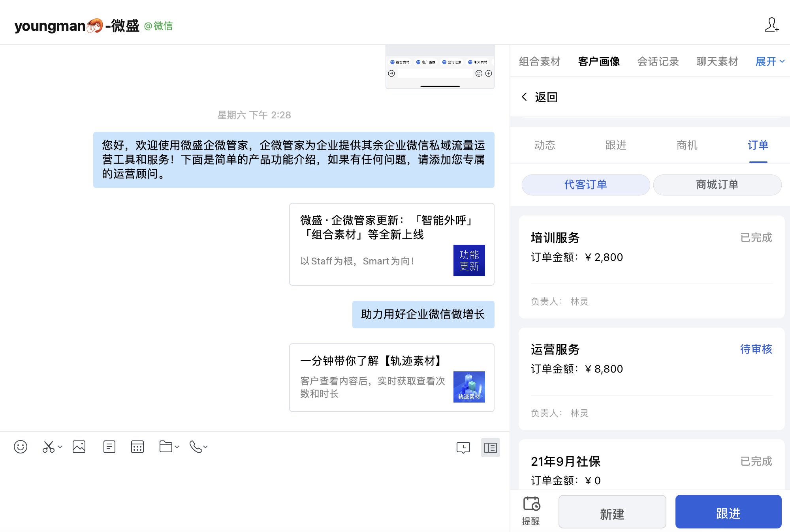Image resolution: width=790 pixels, height=532 pixels.
Task: Click the scissors screenshot tool icon
Action: (x=48, y=447)
